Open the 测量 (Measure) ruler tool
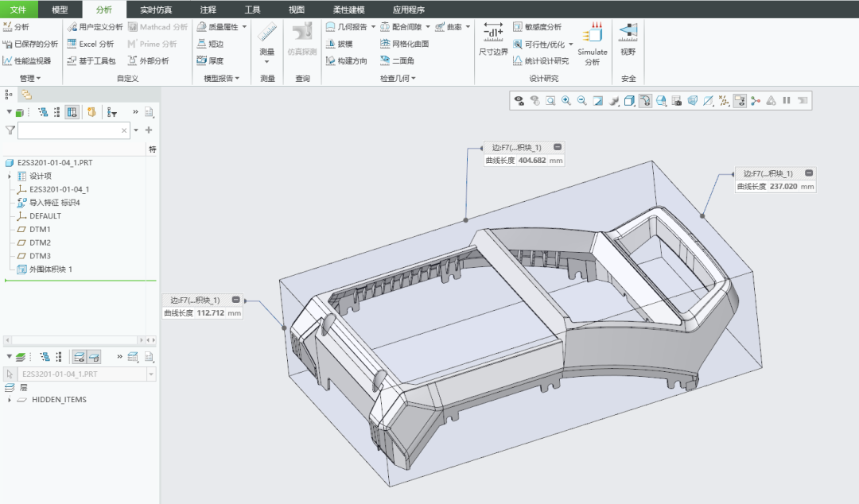The height and width of the screenshot is (504, 859). (x=266, y=44)
